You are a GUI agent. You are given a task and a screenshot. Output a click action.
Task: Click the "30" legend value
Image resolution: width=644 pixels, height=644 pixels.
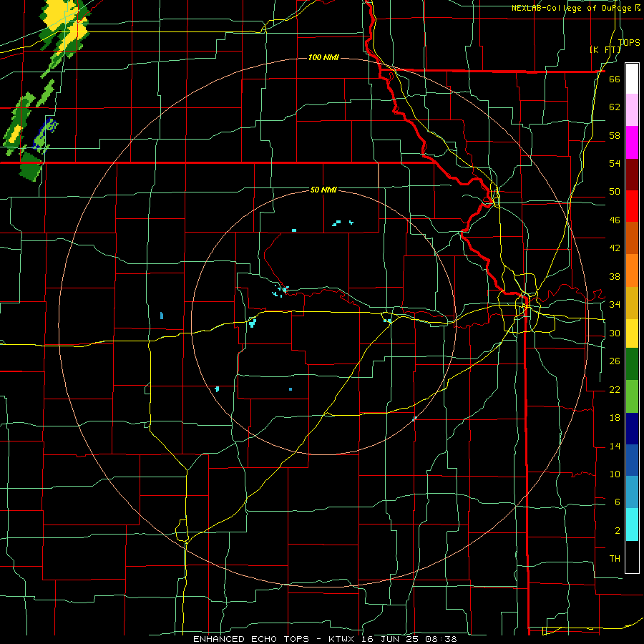615,333
